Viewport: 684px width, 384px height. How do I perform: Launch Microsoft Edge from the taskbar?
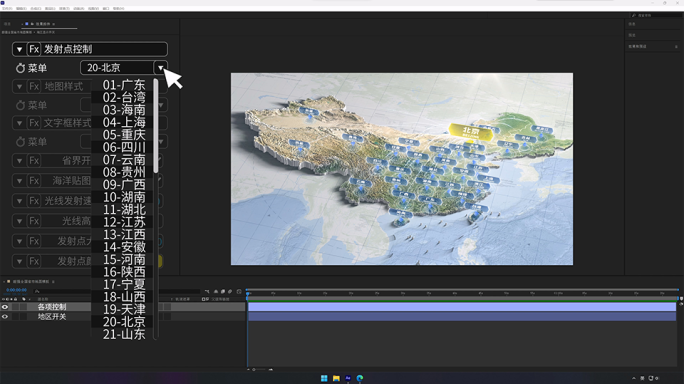point(360,378)
